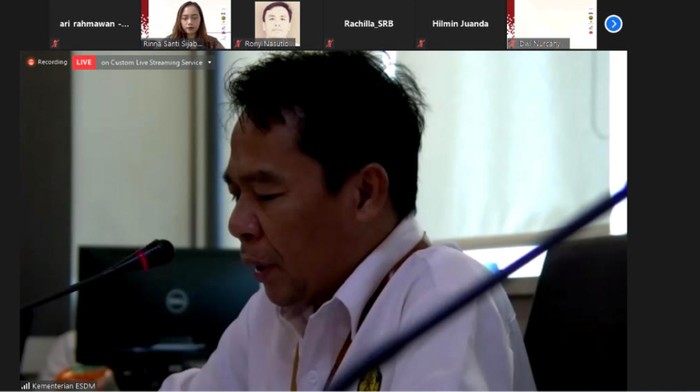
Task: Select Rinna Santi Sijab video thumbnail
Action: 186,24
